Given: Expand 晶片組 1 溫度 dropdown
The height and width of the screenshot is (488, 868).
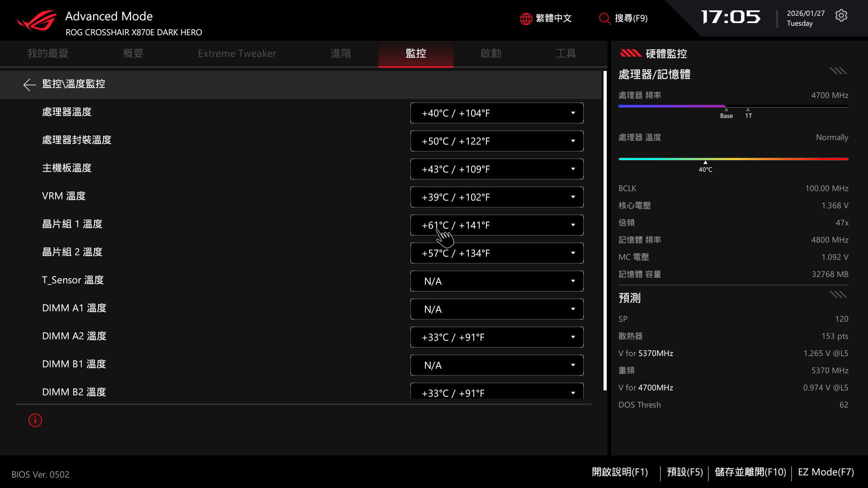Looking at the screenshot, I should pyautogui.click(x=496, y=225).
